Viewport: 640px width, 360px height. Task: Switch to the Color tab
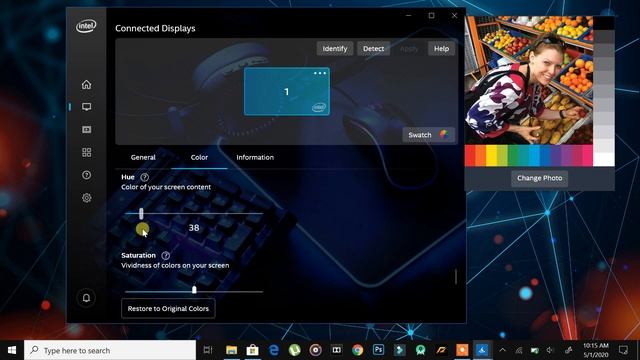point(199,157)
